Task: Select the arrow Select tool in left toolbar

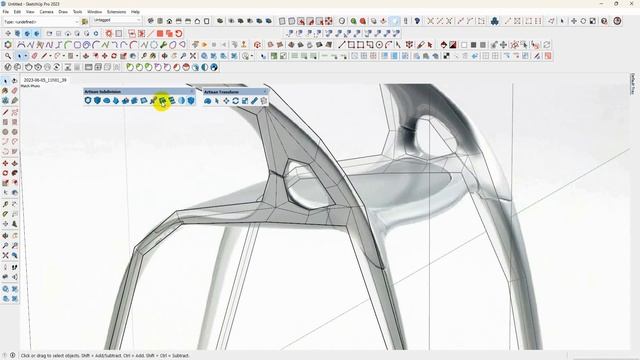Action: pyautogui.click(x=5, y=81)
